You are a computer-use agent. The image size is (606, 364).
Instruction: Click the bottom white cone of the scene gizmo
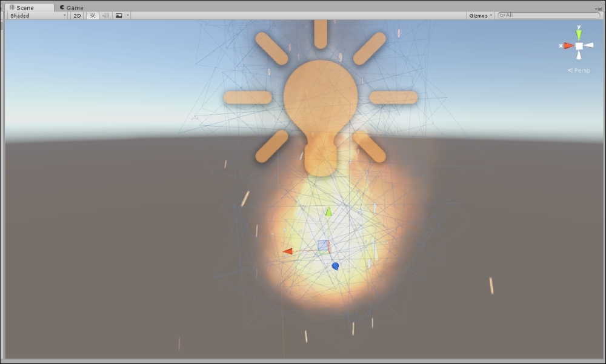[579, 56]
